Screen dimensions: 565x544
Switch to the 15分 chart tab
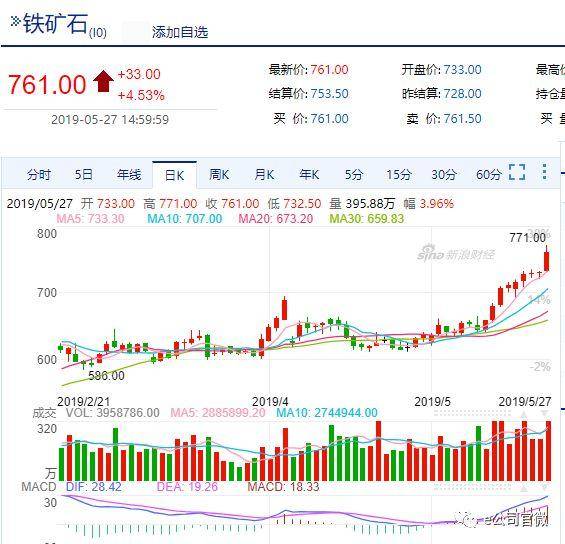399,175
